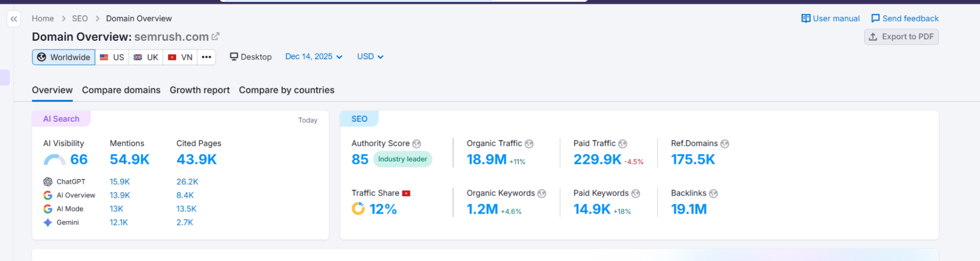Click the Export to PDF button
980x261 pixels.
click(x=901, y=37)
